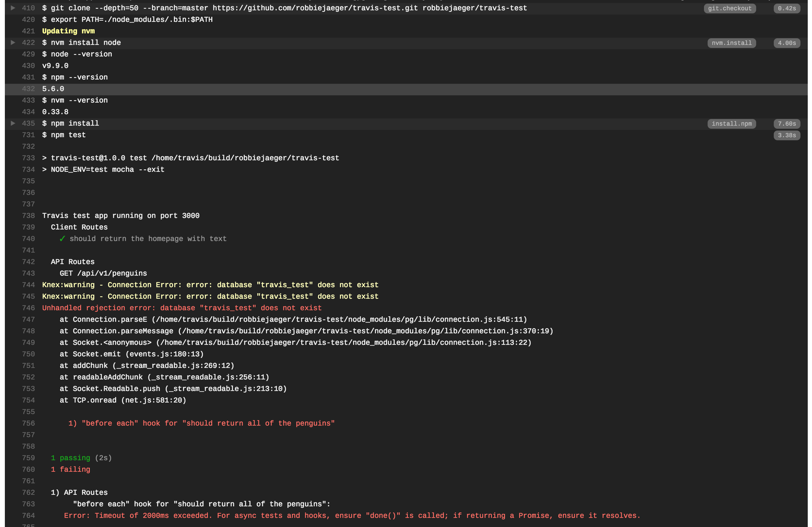Click line number 764 timeout error

click(x=29, y=515)
